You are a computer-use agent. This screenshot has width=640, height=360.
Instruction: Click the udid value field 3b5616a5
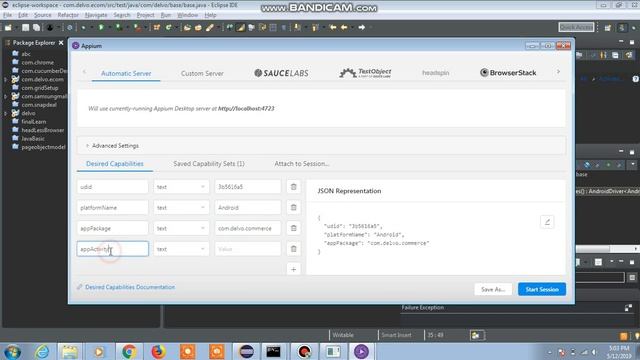(x=247, y=187)
